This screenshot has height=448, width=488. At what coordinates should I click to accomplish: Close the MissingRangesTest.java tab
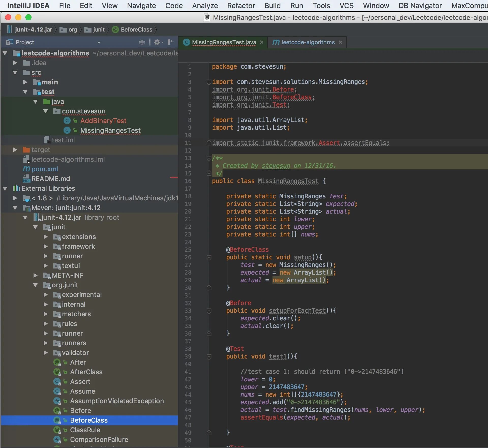pos(262,42)
